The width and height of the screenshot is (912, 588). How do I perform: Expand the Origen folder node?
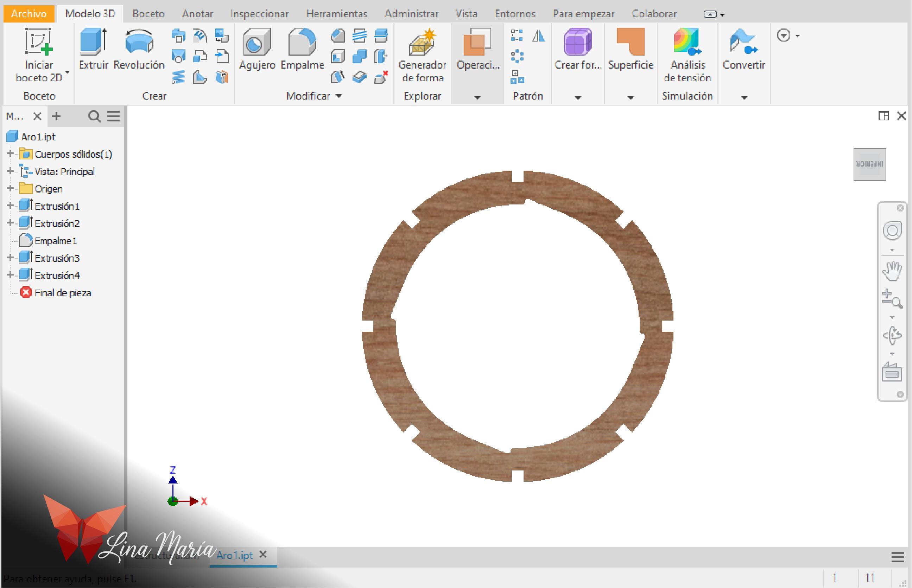coord(10,189)
